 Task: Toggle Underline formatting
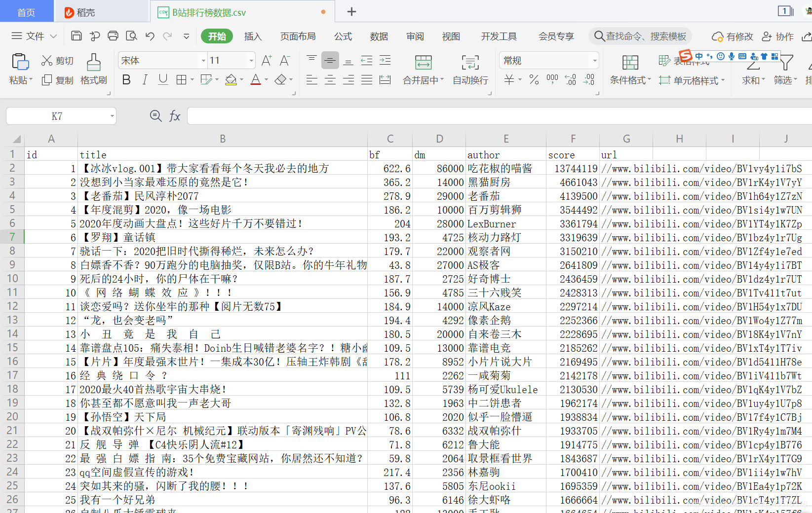pos(163,79)
